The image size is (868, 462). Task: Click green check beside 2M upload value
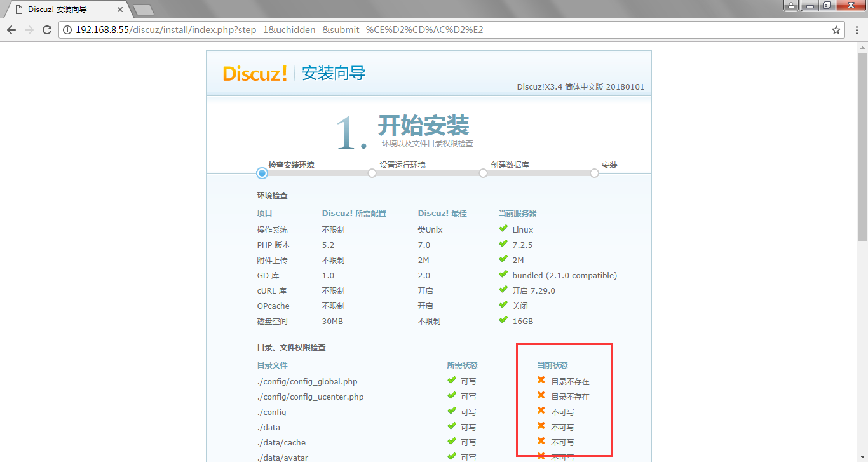[504, 259]
